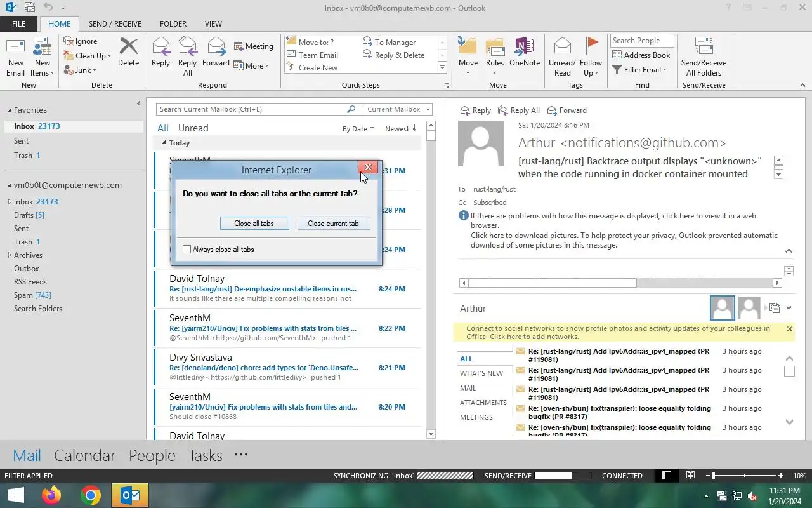Click the info icon in message header
Image resolution: width=812 pixels, height=508 pixels.
[x=464, y=216]
